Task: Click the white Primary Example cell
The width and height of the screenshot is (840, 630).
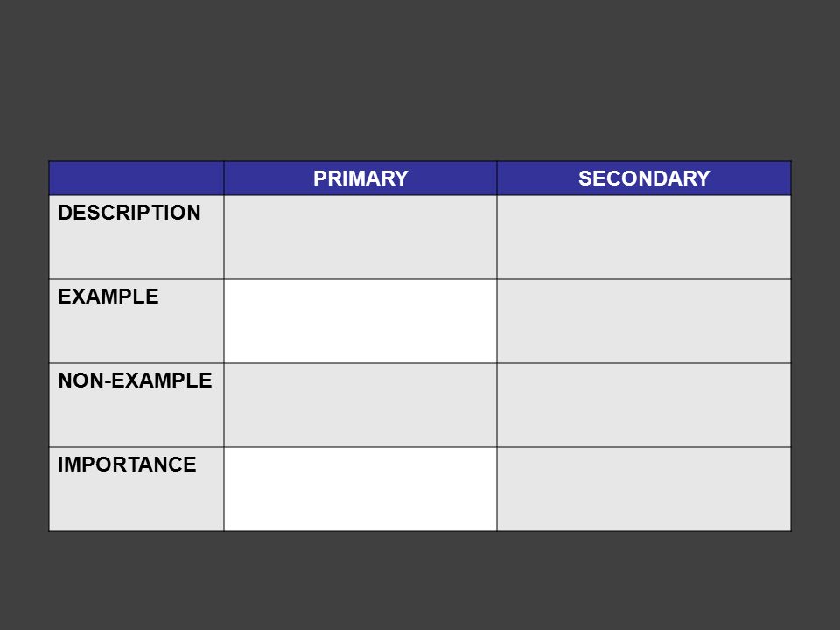Action: tap(360, 321)
